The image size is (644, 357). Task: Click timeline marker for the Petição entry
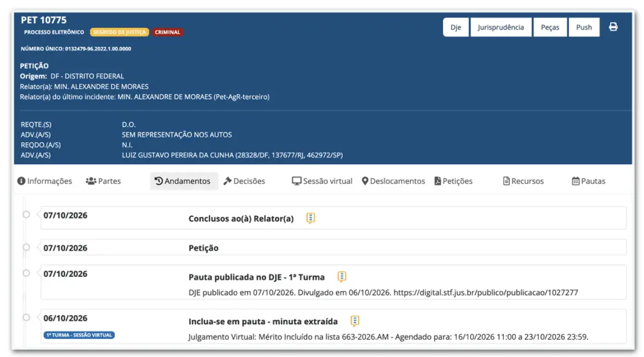click(26, 247)
